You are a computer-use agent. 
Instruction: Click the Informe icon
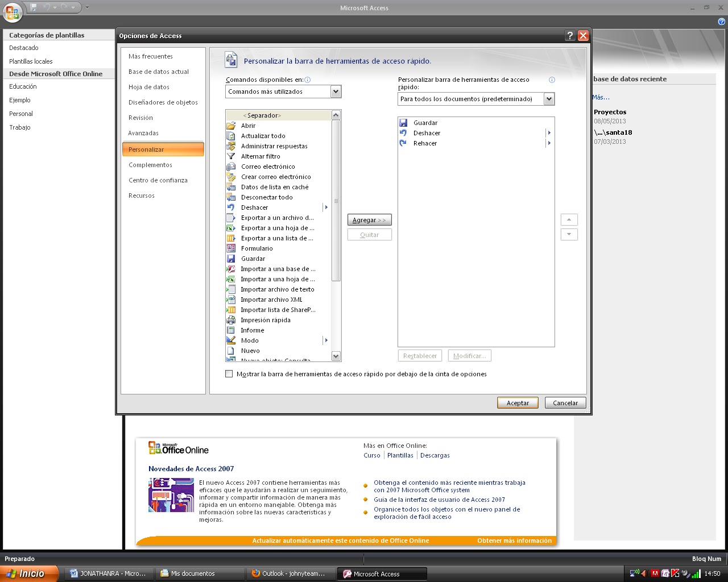coord(231,330)
